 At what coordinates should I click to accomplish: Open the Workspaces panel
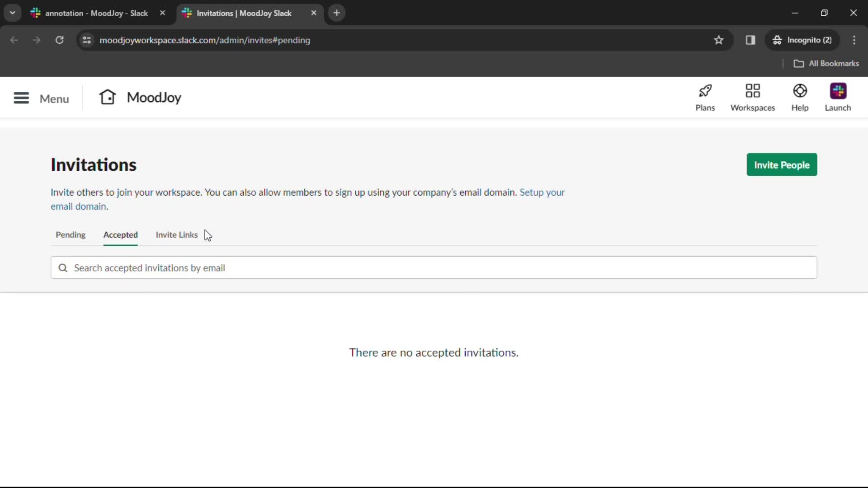coord(753,97)
